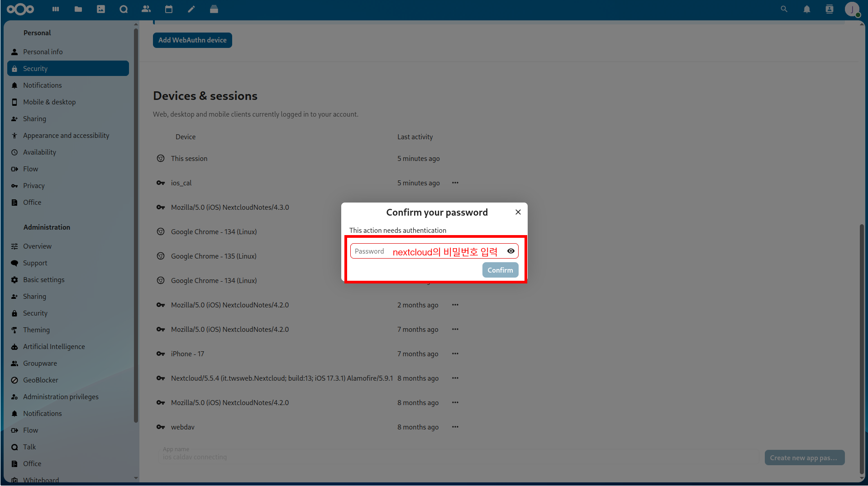The image size is (868, 486).
Task: Open the Contacts app icon
Action: pos(146,9)
